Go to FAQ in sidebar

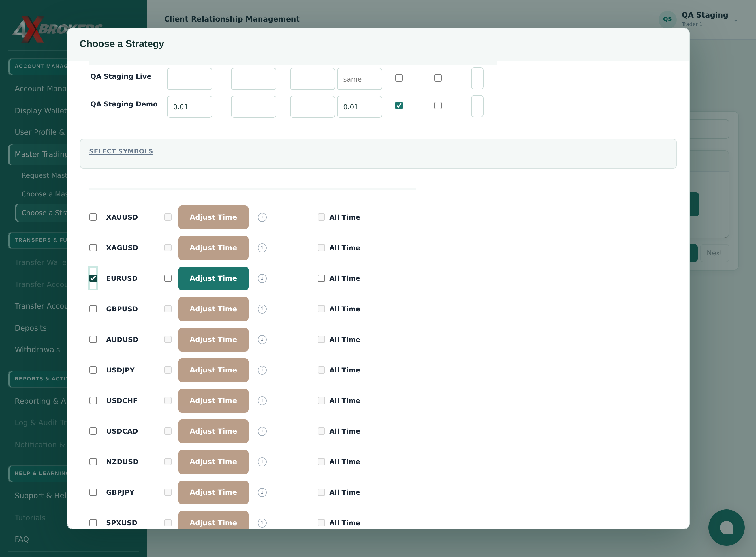point(22,539)
